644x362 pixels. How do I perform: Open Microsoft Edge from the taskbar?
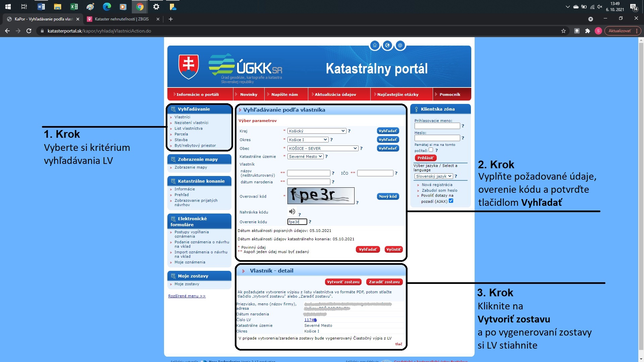[x=107, y=6]
